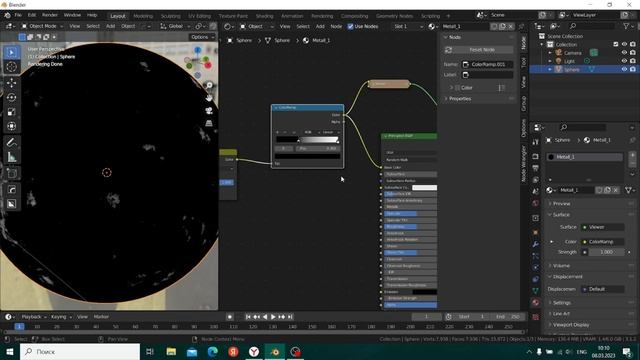Expand the Preview panel in material properties
This screenshot has width=640, height=360.
[561, 203]
